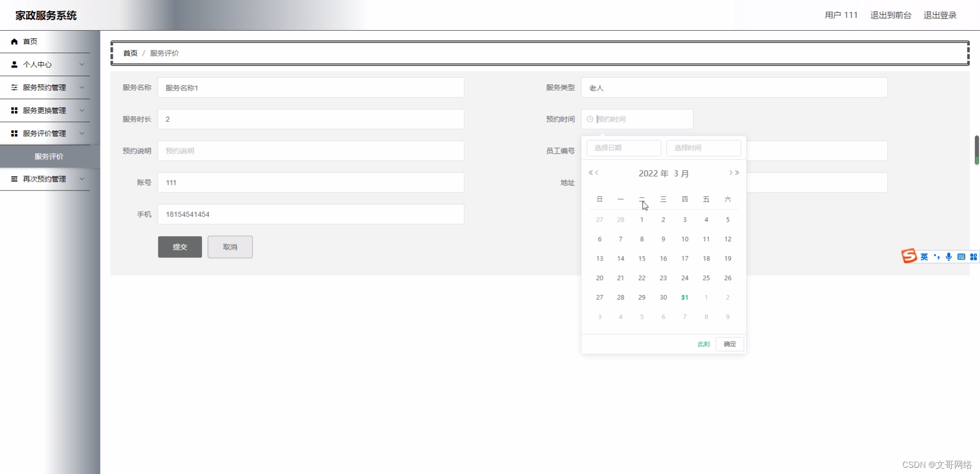Click the grid icon beside 服务更换管理
The image size is (980, 474).
coord(14,110)
